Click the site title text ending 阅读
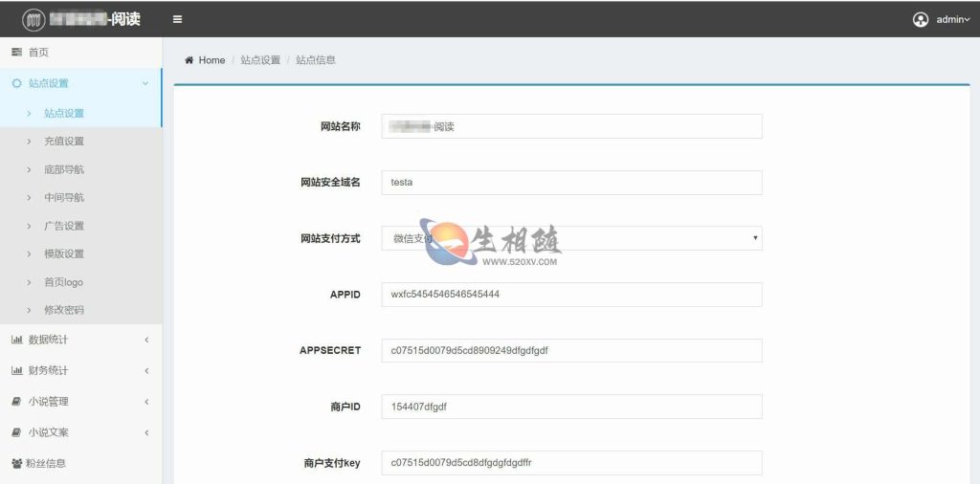The image size is (980, 484). click(95, 19)
